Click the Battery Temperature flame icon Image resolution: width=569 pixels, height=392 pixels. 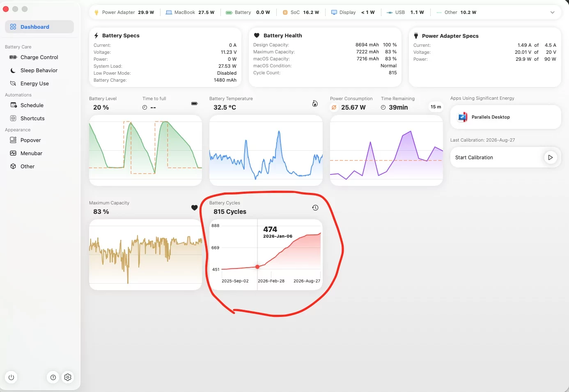(315, 103)
